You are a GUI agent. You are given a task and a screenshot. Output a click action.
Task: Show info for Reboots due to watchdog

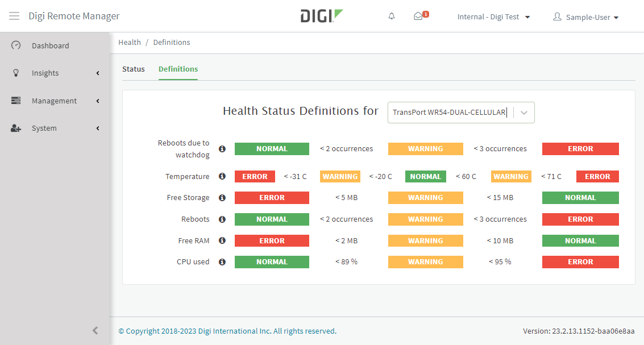pos(222,149)
